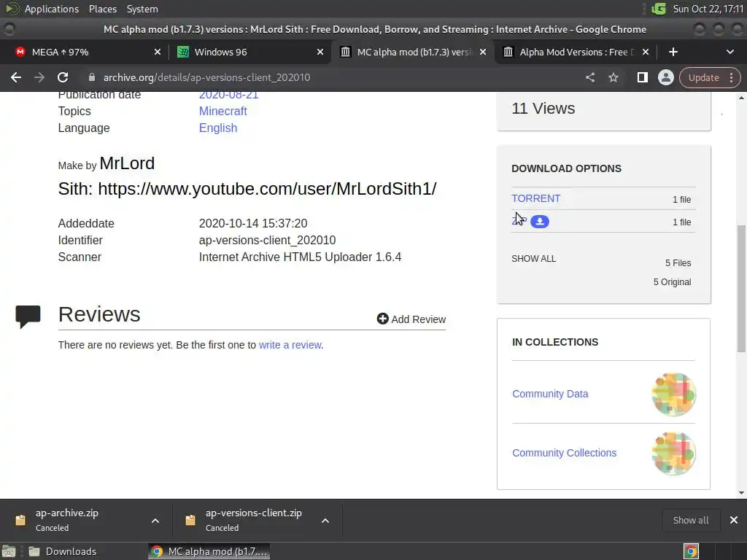Click the Update Chrome button
This screenshot has height=560, width=747.
coord(703,77)
